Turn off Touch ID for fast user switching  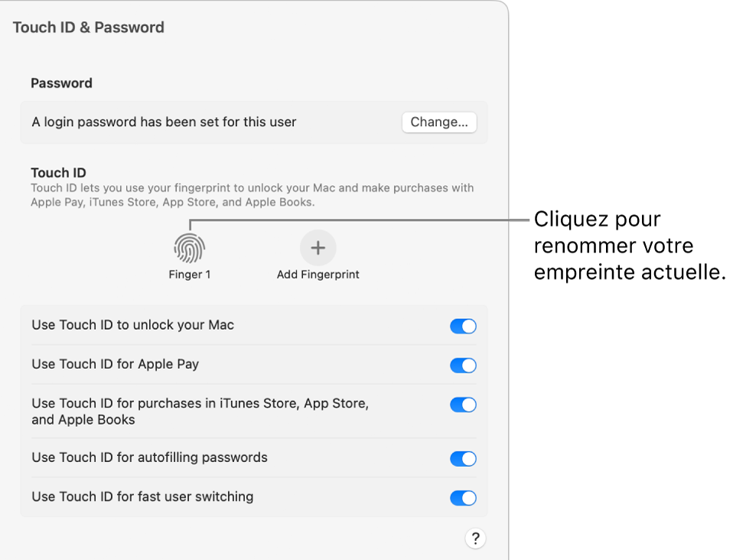[462, 497]
